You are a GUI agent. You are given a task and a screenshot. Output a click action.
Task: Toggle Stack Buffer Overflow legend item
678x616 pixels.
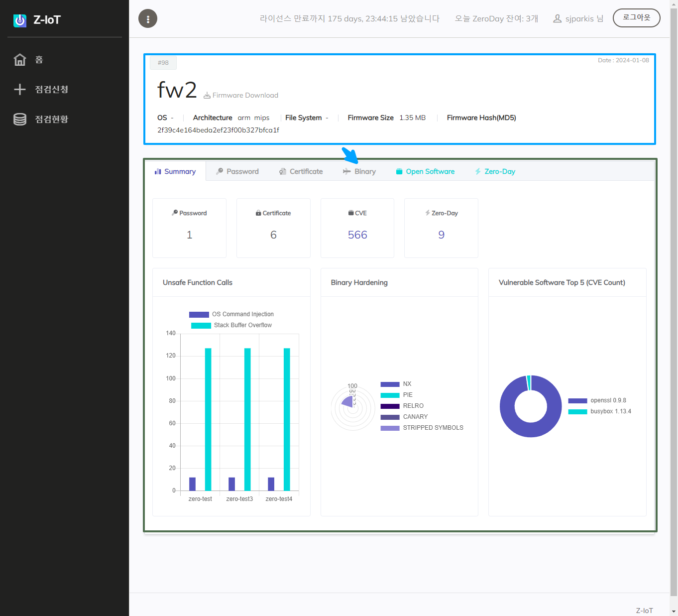231,325
